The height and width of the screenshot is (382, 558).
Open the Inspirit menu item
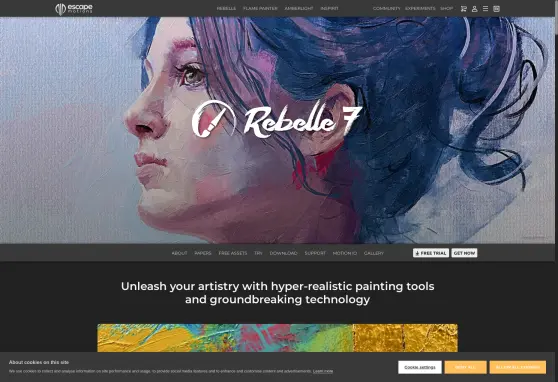[330, 9]
